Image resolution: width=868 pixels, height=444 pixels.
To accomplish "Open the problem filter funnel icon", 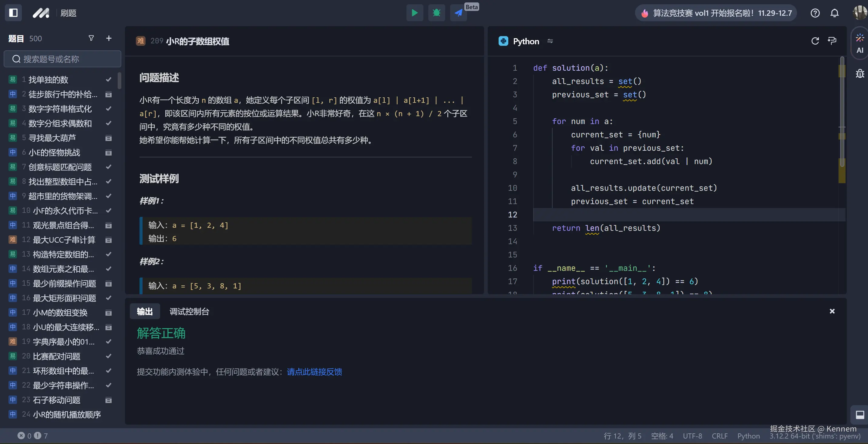I will 91,39.
